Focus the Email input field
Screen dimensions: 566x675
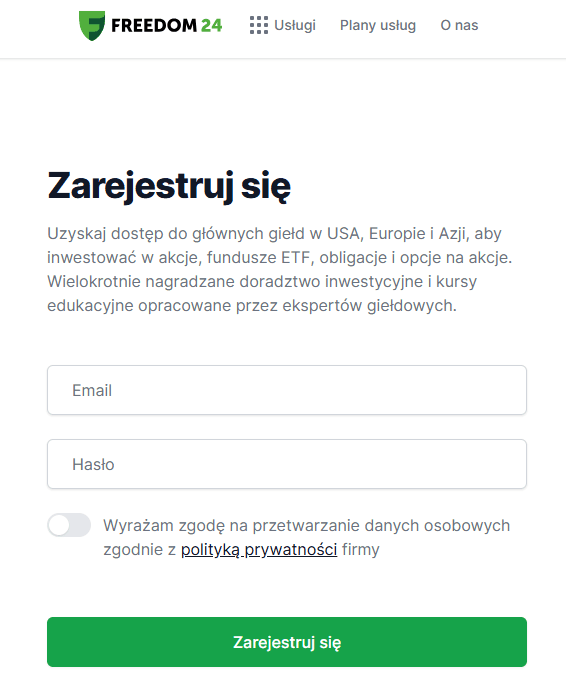[287, 390]
